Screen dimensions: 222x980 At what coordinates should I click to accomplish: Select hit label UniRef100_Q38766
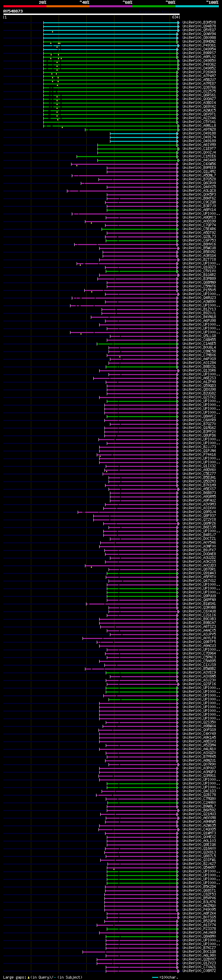199,88
